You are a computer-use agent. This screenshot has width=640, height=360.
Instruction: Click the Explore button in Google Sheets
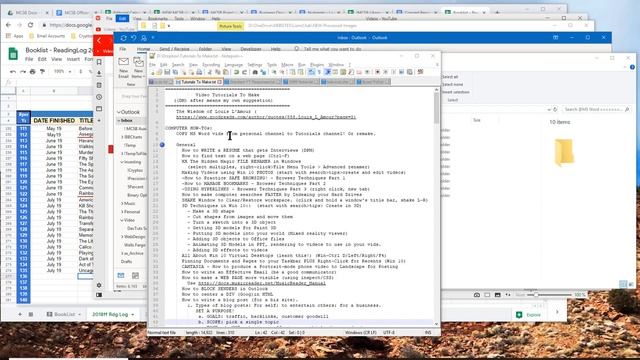(529, 315)
